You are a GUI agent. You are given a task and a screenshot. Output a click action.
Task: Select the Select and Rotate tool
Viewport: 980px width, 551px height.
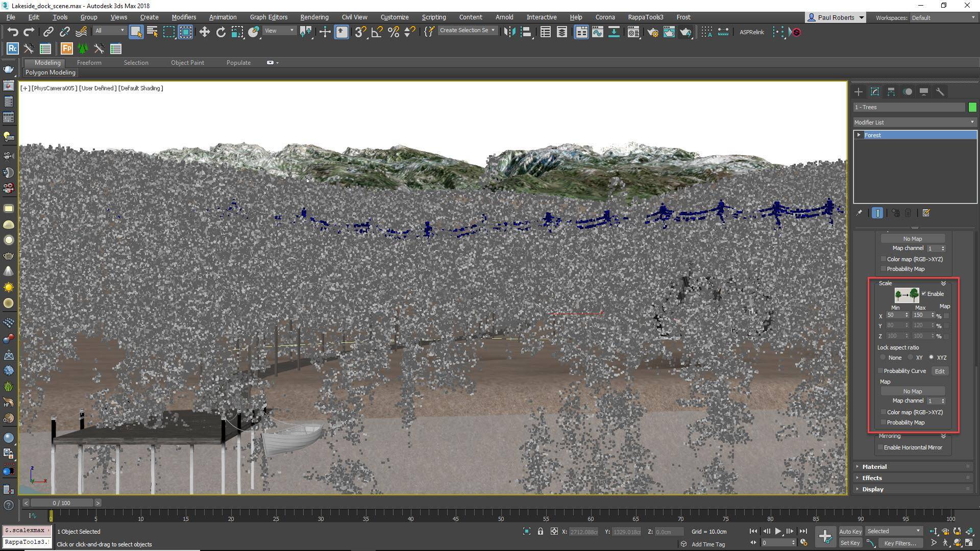(x=220, y=32)
